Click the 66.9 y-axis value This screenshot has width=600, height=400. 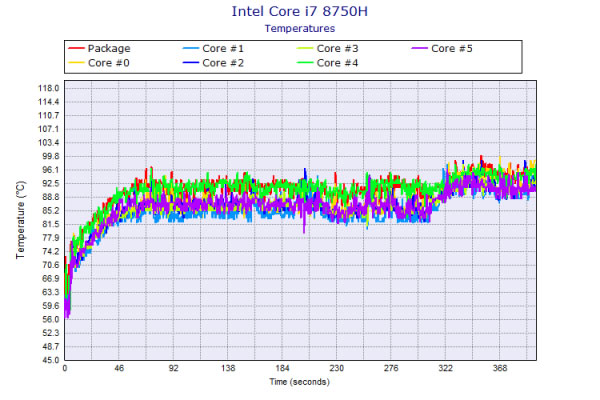pos(51,279)
